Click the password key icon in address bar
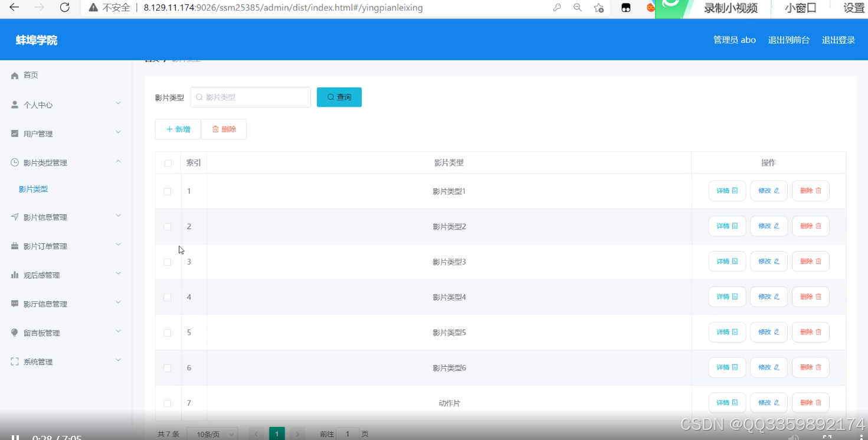868x440 pixels. coord(556,8)
